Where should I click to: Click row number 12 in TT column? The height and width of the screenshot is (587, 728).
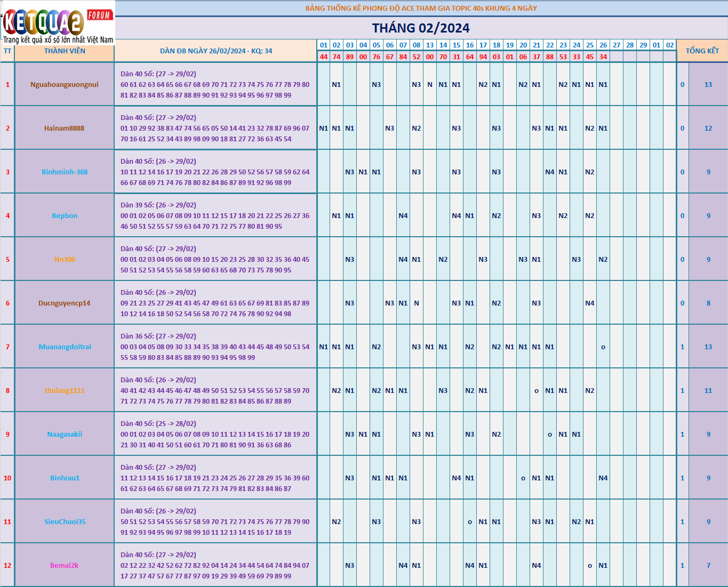(x=7, y=565)
